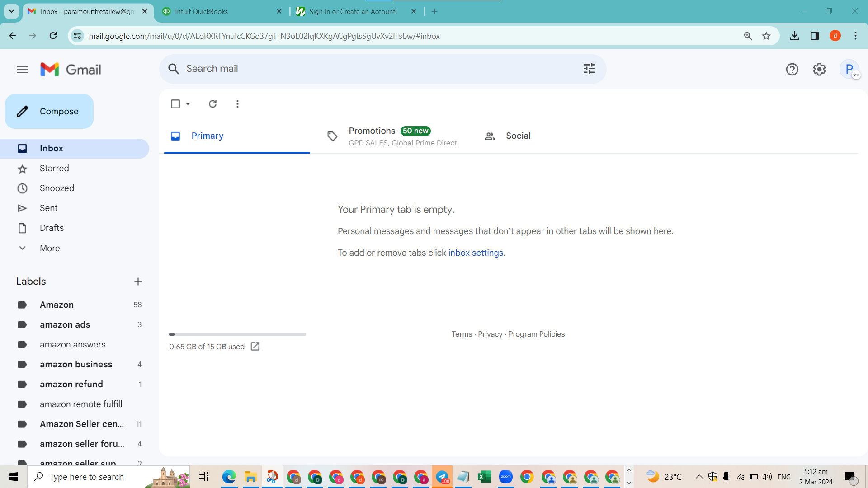Go back in browser history
Image resolution: width=868 pixels, height=488 pixels.
pyautogui.click(x=13, y=36)
